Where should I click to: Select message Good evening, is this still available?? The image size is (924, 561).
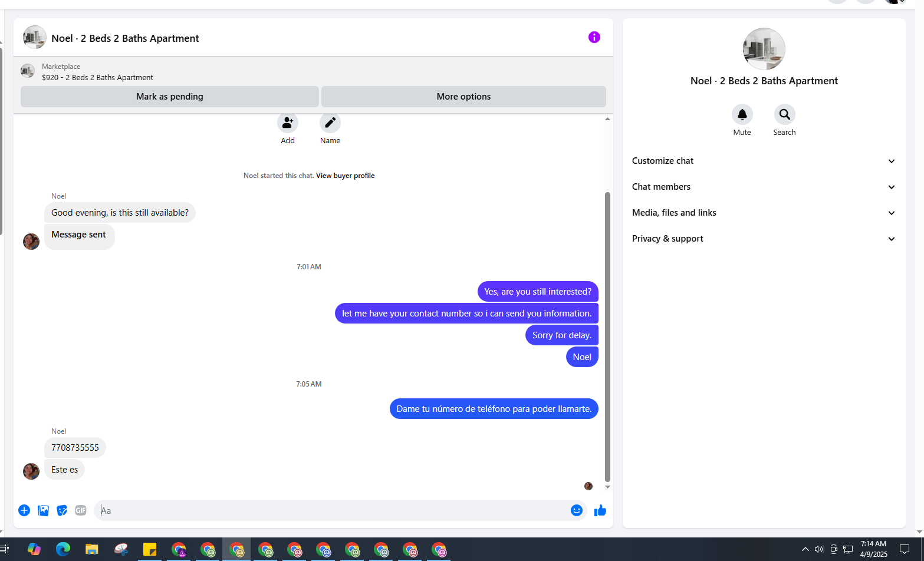pos(120,213)
